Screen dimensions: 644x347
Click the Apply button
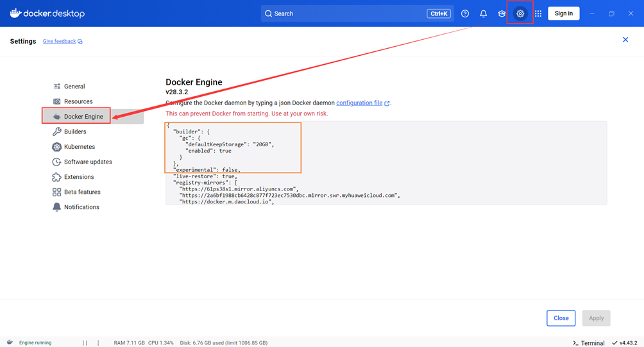[596, 318]
